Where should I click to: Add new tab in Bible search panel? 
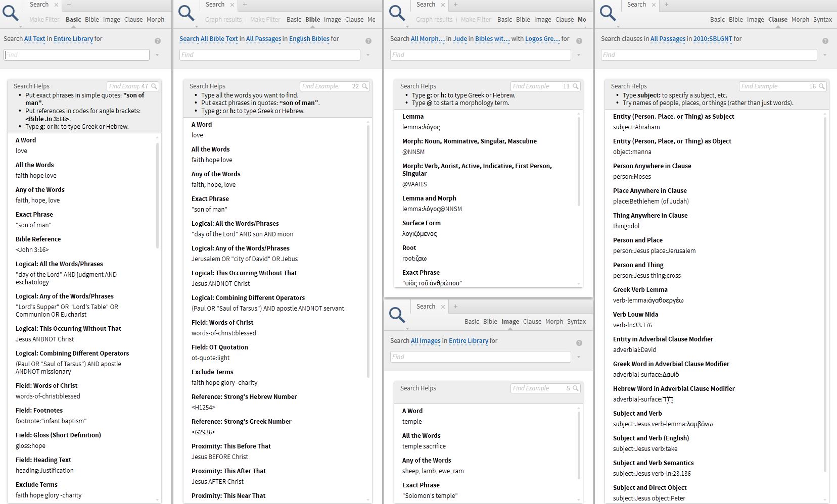click(x=245, y=5)
